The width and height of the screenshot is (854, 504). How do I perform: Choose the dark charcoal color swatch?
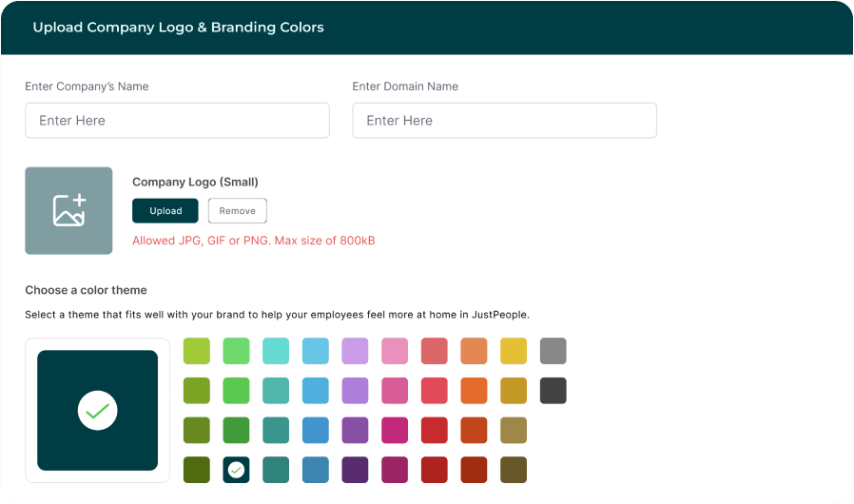click(553, 390)
